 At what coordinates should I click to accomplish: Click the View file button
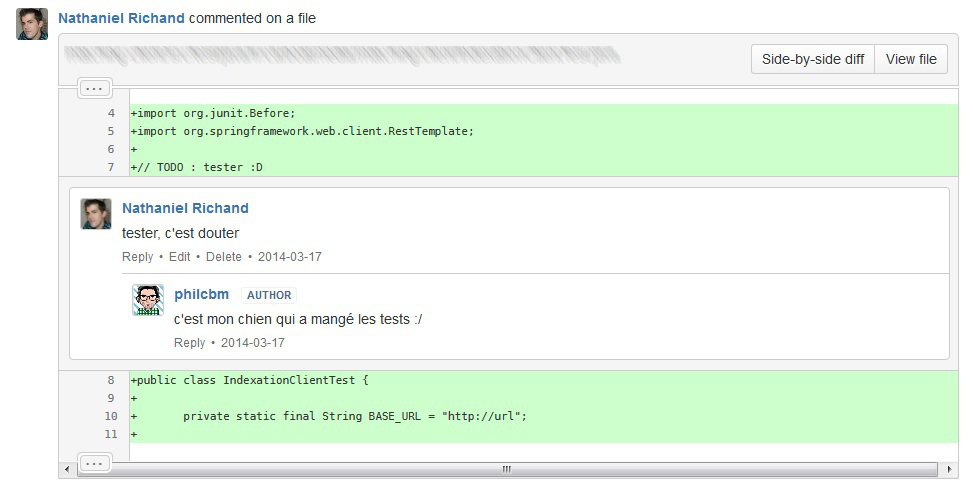[x=911, y=59]
